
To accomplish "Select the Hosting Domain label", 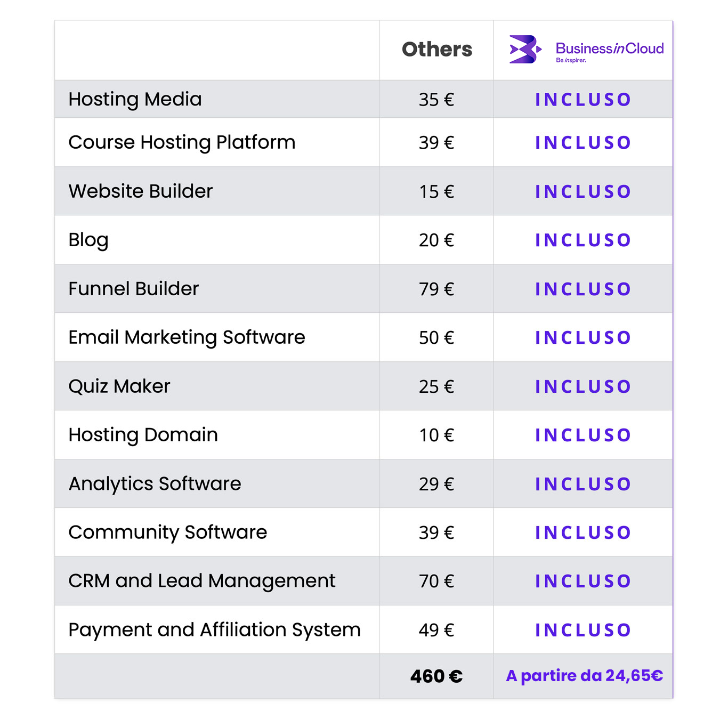I will click(x=143, y=435).
